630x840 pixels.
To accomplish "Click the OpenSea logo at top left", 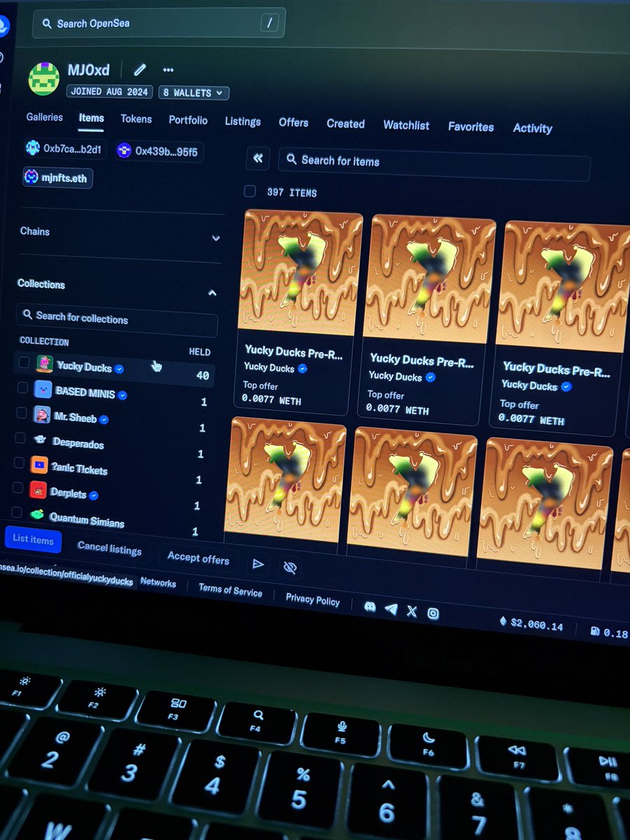I will point(3,27).
